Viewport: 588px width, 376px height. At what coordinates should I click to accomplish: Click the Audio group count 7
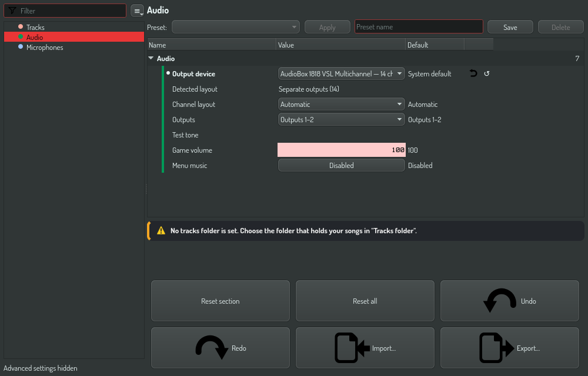point(577,58)
